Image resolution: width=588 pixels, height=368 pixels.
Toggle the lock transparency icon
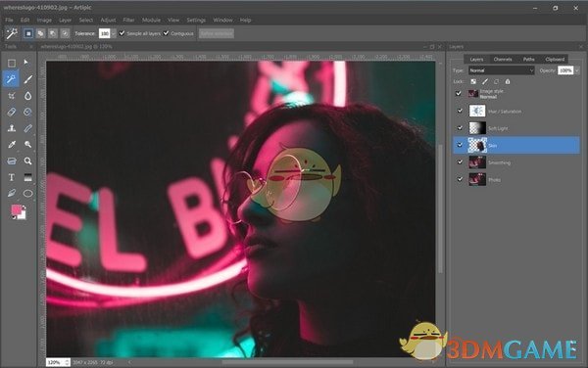[x=473, y=81]
